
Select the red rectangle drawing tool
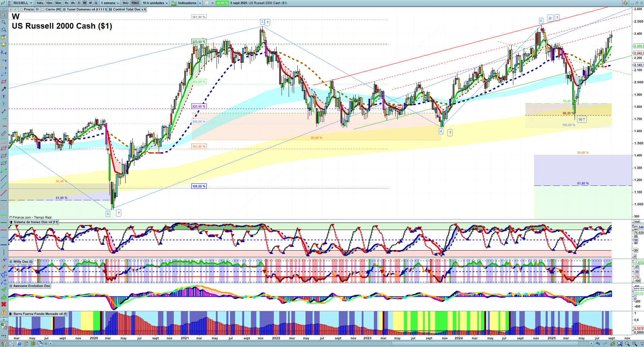coord(4,82)
